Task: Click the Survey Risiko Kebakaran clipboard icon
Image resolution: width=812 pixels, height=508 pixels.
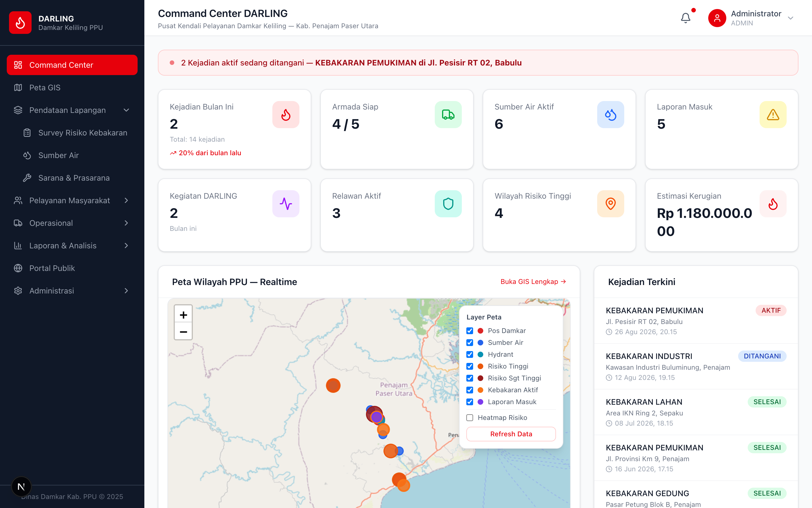Action: click(x=27, y=133)
